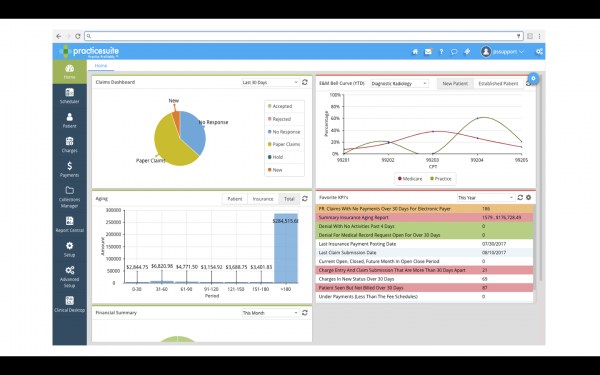Open Report Central in sidebar
The height and width of the screenshot is (375, 600).
(x=70, y=225)
